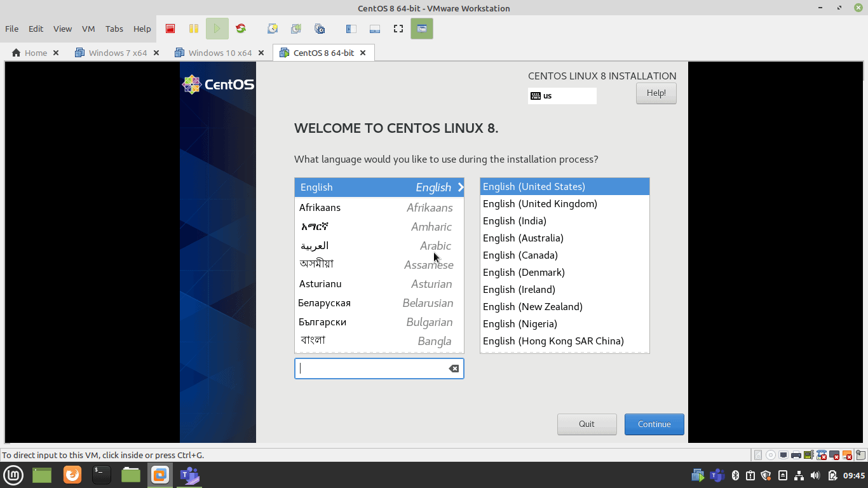This screenshot has height=488, width=868.
Task: Click the Continue button
Action: (654, 424)
